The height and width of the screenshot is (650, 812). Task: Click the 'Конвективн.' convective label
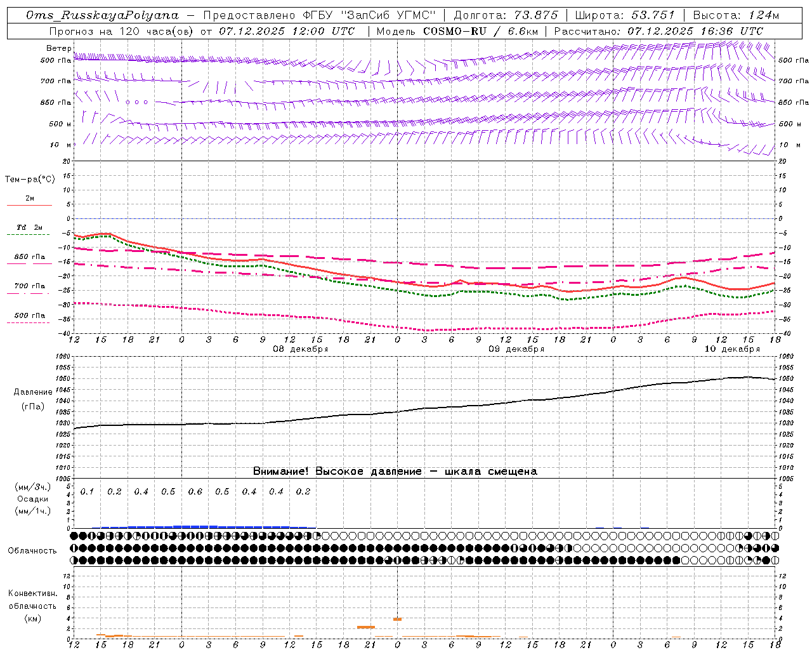pos(32,594)
